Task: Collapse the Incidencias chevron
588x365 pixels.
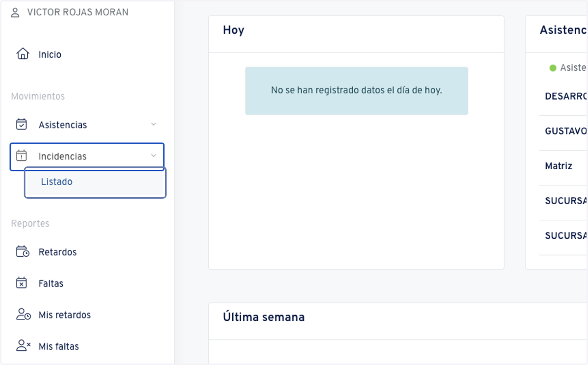Action: 153,156
